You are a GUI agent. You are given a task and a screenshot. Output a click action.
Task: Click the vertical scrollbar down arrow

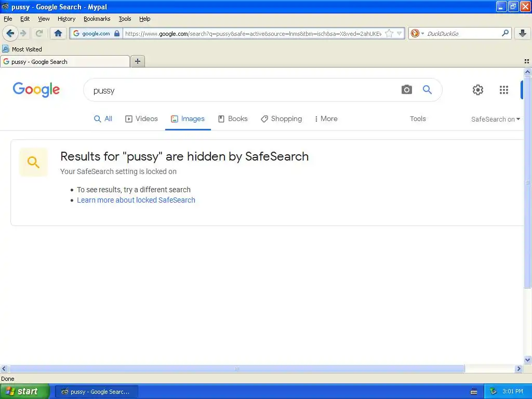(527, 360)
